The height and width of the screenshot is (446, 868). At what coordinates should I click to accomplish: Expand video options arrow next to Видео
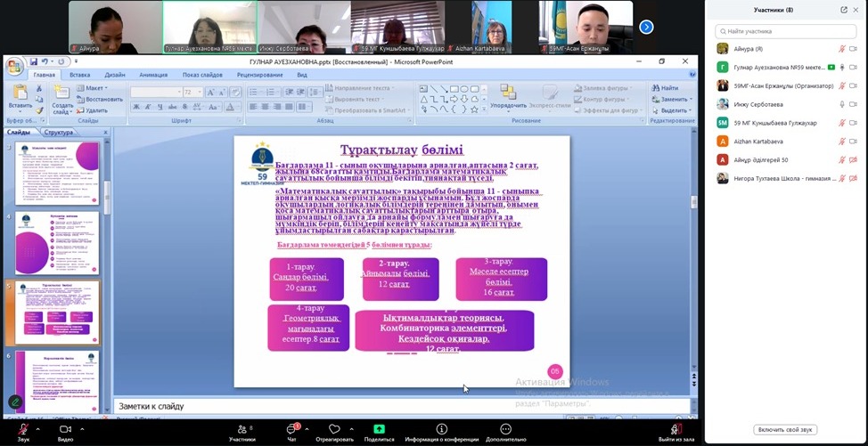tap(84, 427)
